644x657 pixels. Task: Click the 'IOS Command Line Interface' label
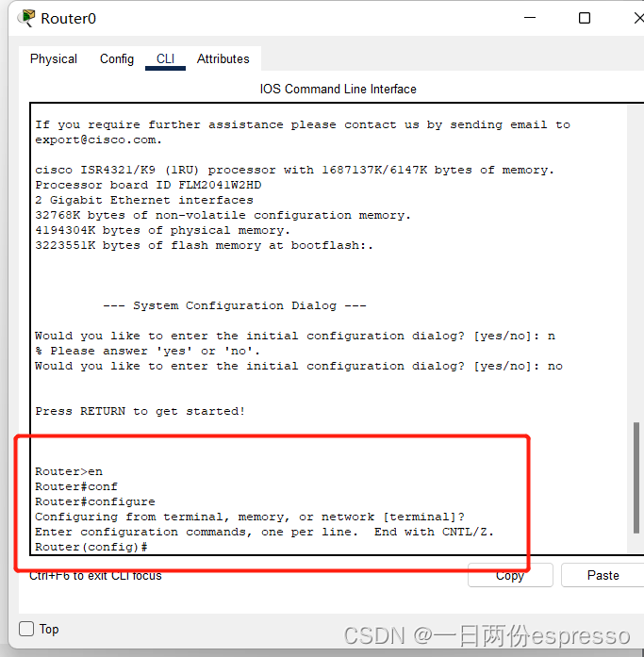(339, 89)
